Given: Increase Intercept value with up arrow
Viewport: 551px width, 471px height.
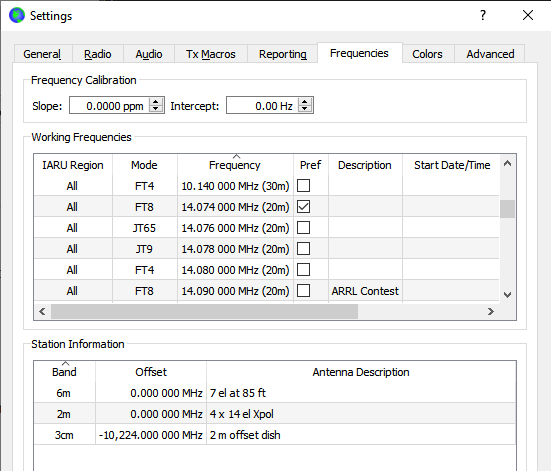Looking at the screenshot, I should [x=305, y=102].
